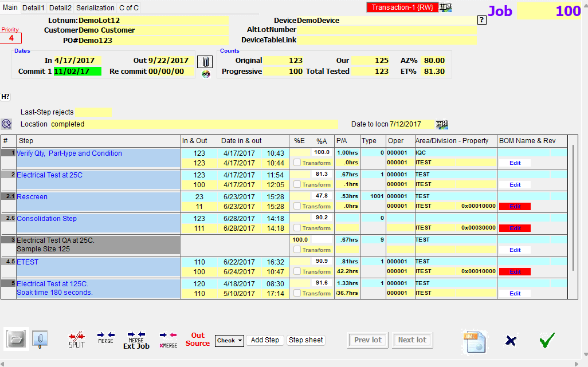The width and height of the screenshot is (588, 367).
Task: Click the Add Step button
Action: coord(265,340)
